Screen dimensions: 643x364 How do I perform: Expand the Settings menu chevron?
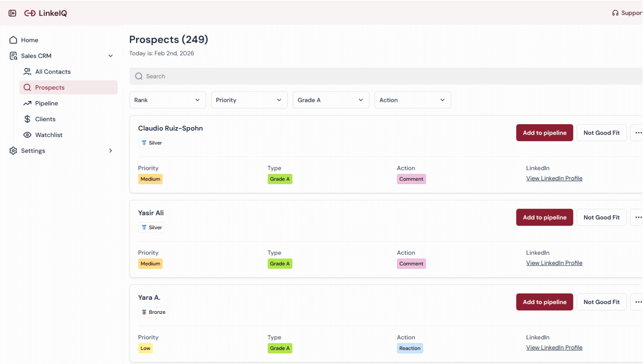click(110, 151)
